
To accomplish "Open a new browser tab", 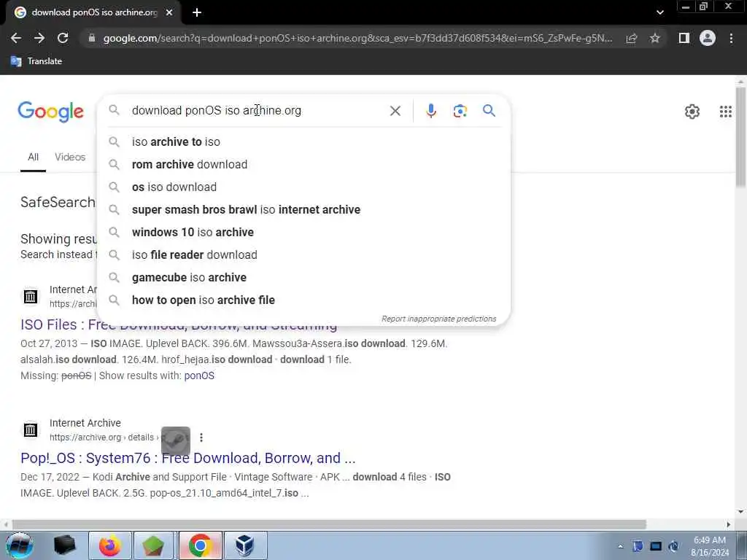I will [197, 13].
